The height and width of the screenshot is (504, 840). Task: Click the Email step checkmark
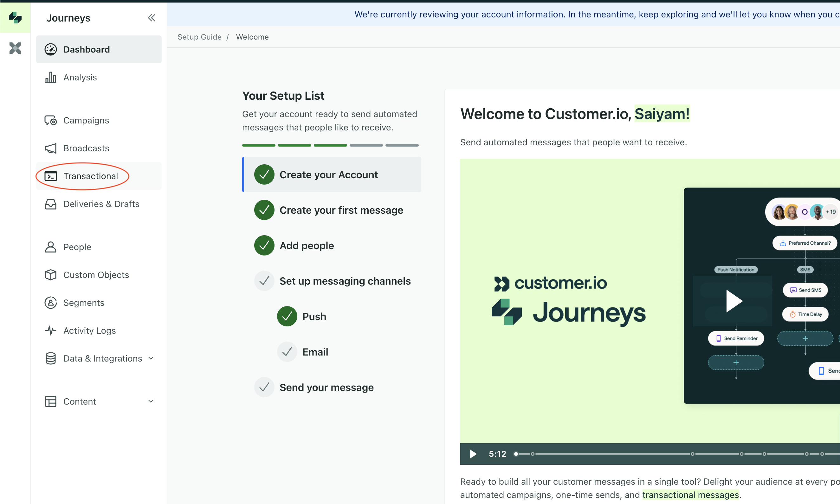click(x=287, y=352)
